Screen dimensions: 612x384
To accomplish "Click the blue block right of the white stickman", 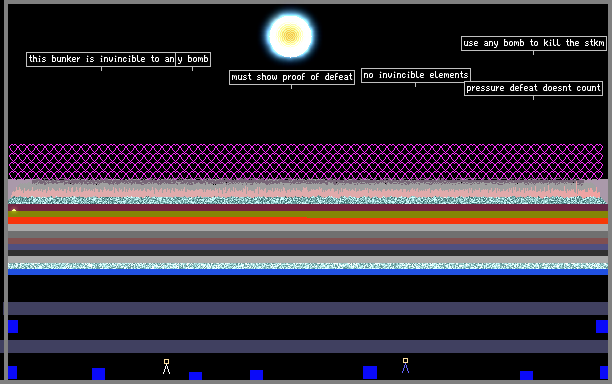I will (x=196, y=376).
